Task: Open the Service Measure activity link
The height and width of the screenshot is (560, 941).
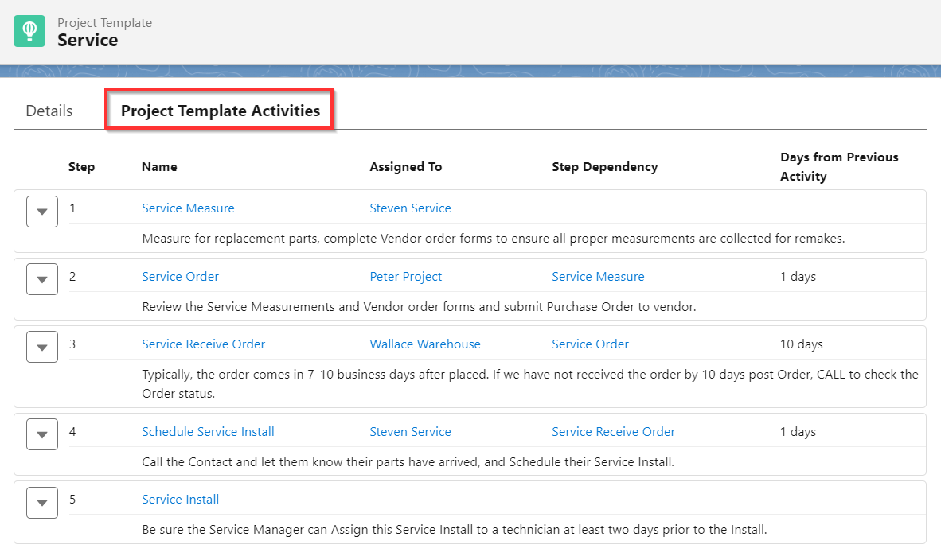Action: coord(188,208)
